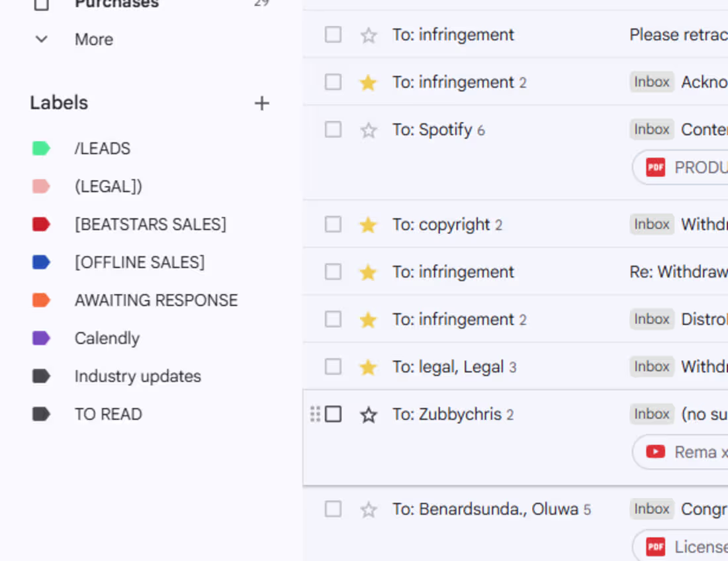728x561 pixels.
Task: Click the Labels section heading
Action: coord(59,103)
